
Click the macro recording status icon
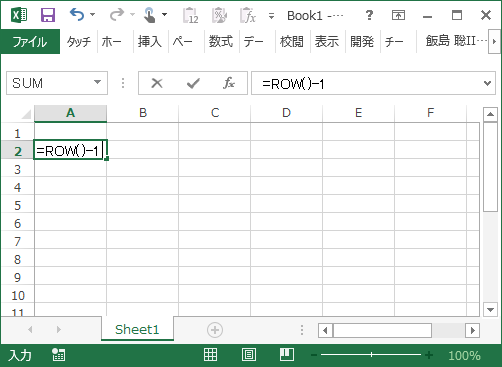click(59, 355)
